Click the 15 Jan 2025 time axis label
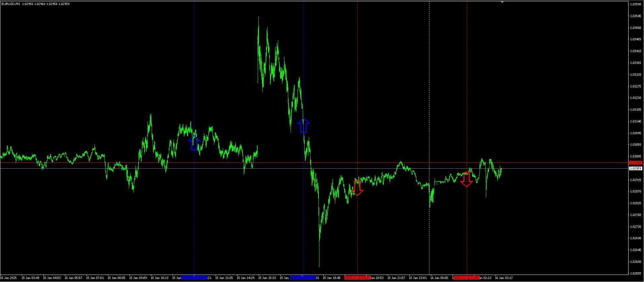This screenshot has height=282, width=644. [8, 278]
